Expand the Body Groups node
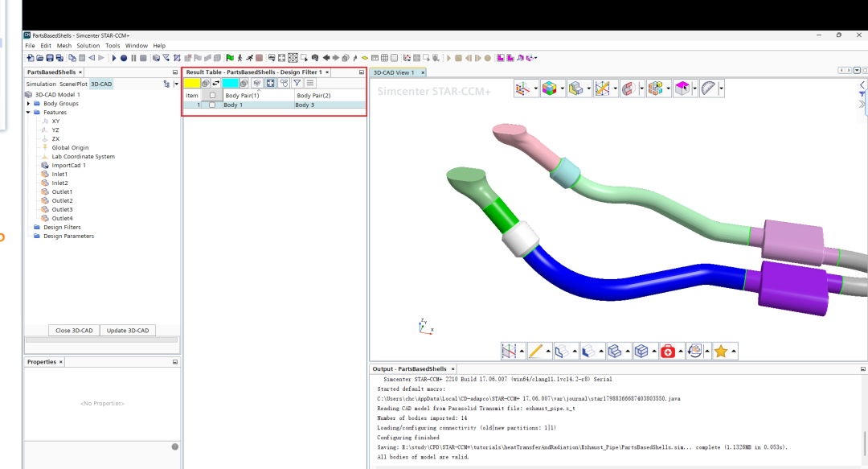The width and height of the screenshot is (868, 469). click(29, 104)
